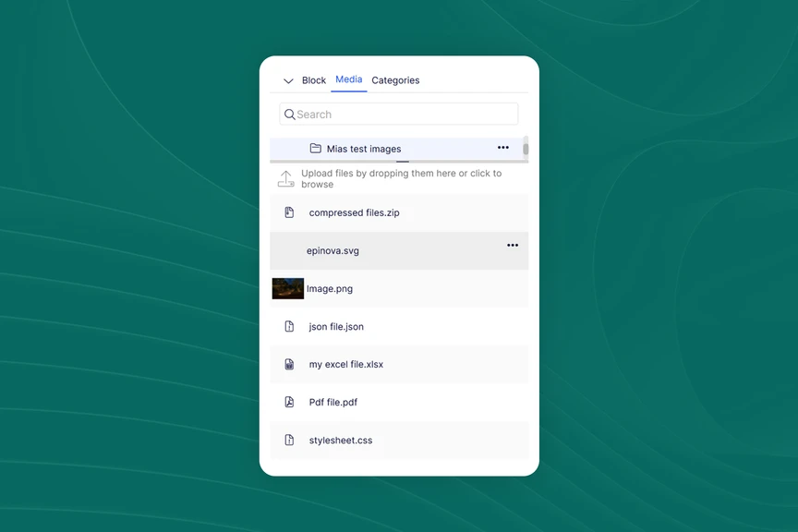The width and height of the screenshot is (798, 532).
Task: Click the folder tree scrollbar handle
Action: coord(526,148)
